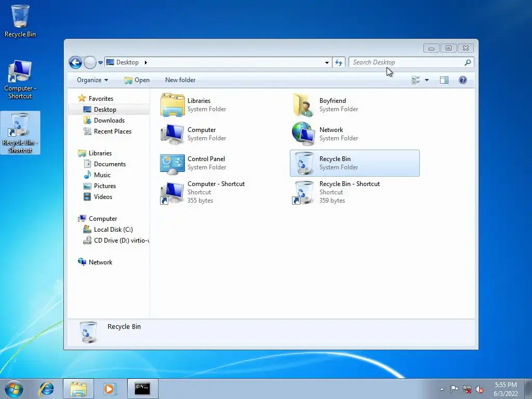Open the view options dropdown arrow
The width and height of the screenshot is (532, 399).
click(427, 80)
